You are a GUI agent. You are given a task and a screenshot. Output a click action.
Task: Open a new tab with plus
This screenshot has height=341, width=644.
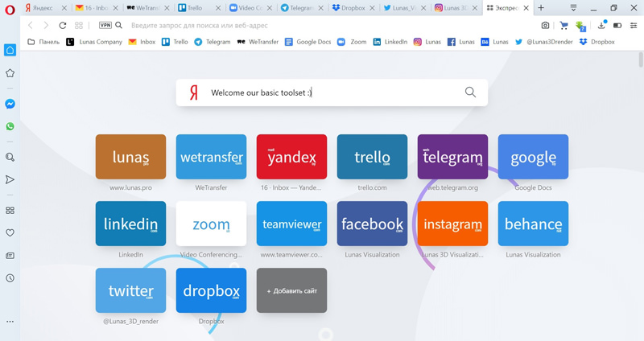[541, 8]
